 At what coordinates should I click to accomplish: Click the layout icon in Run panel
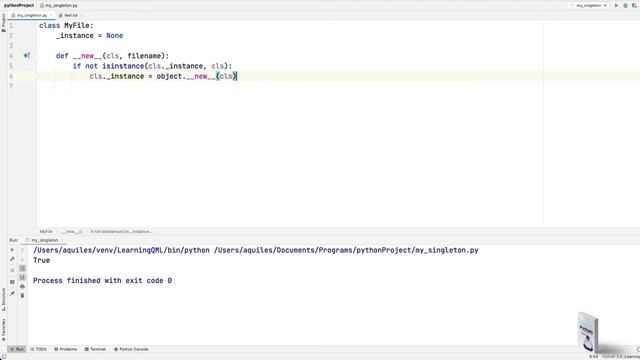(x=12, y=282)
